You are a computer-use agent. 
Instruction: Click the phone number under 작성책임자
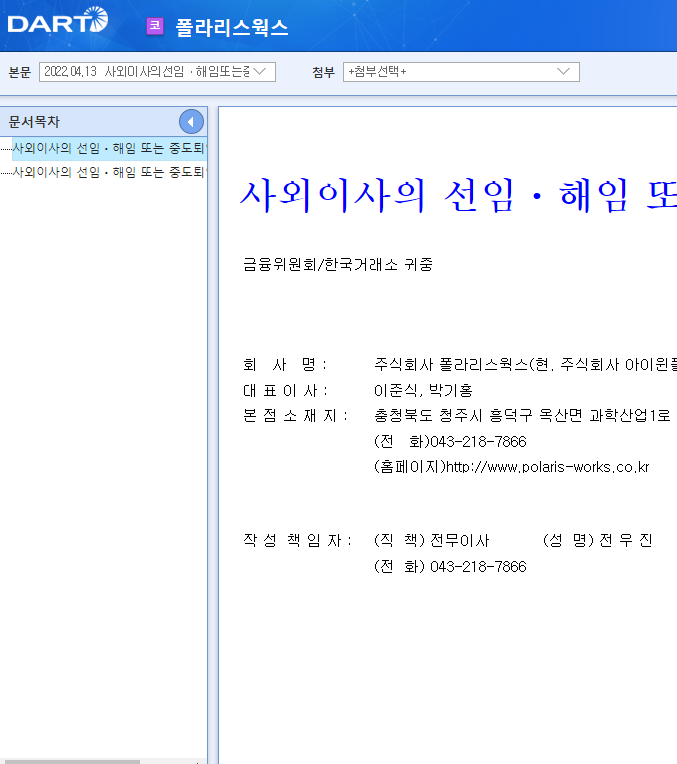[x=478, y=567]
